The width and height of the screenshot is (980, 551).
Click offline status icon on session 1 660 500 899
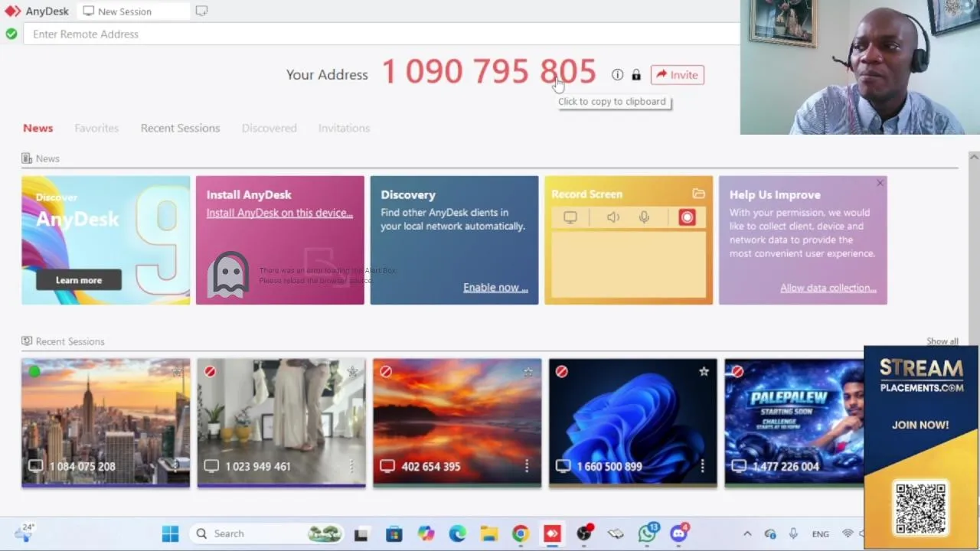click(562, 372)
